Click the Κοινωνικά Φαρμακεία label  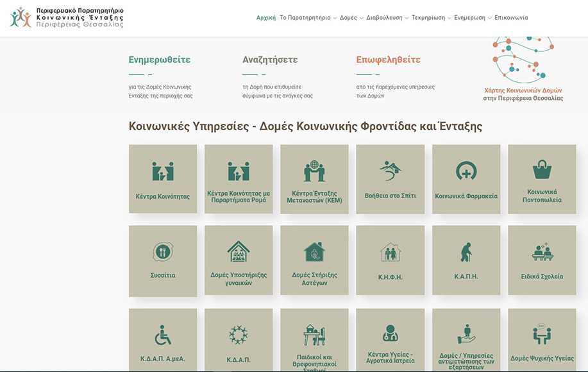[466, 196]
